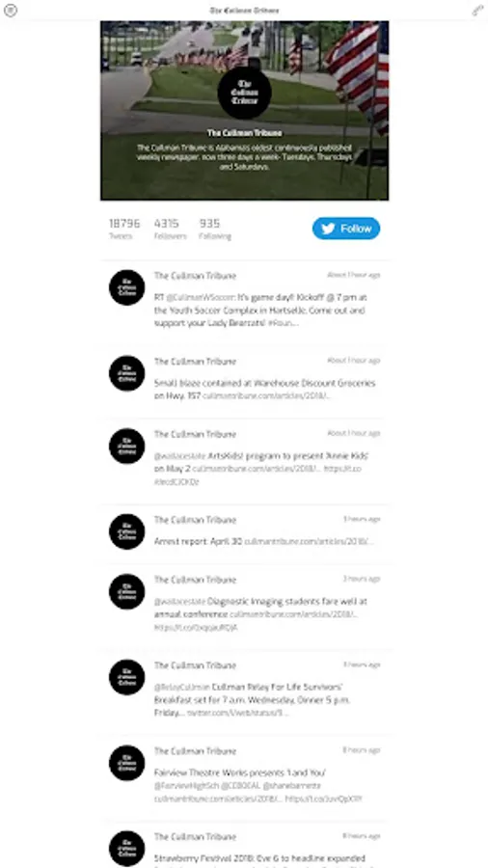
Task: Click the Twitter Follow button
Action: (346, 229)
